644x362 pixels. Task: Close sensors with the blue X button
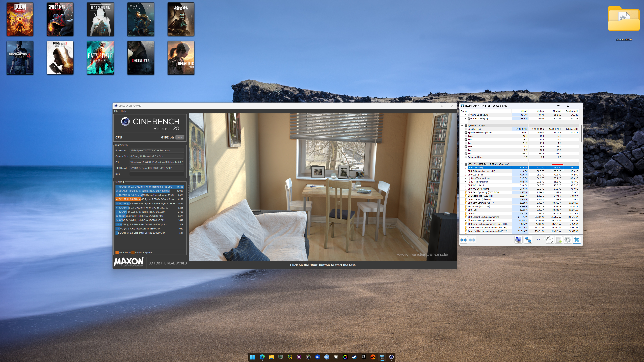tap(577, 240)
